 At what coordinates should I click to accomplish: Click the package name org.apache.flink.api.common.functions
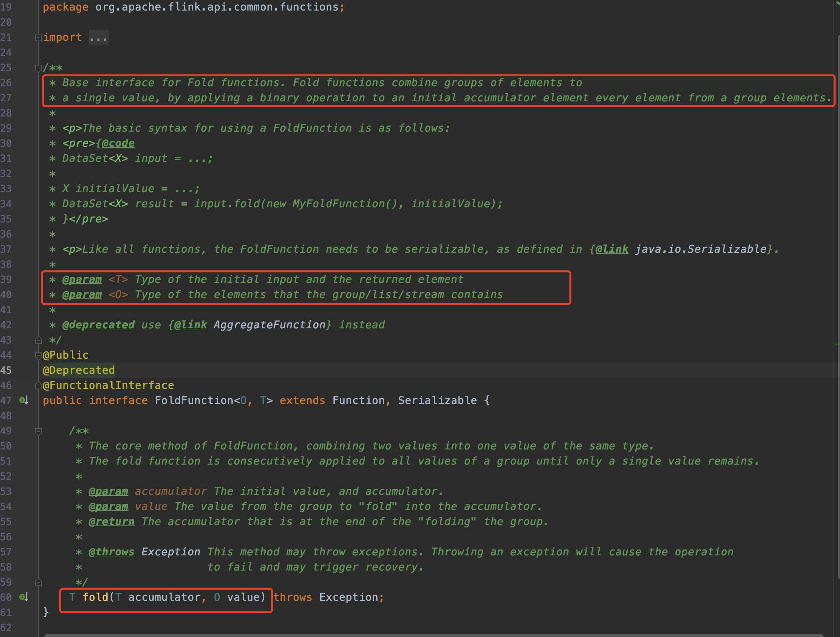click(217, 7)
